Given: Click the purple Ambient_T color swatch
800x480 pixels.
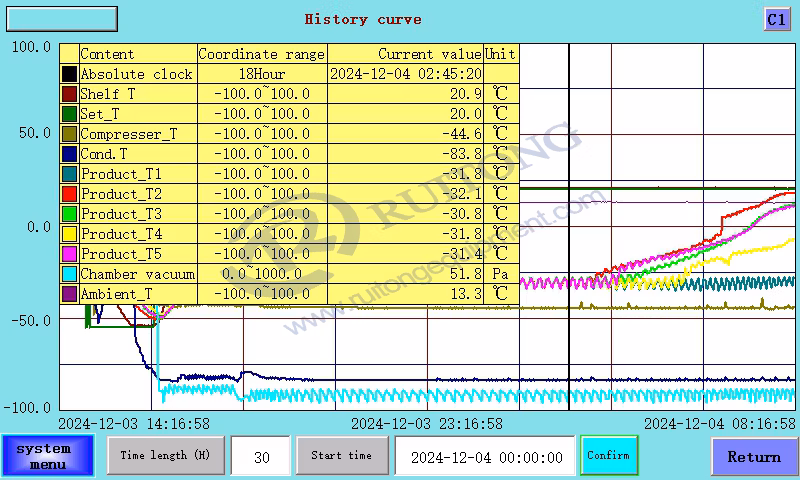Looking at the screenshot, I should click(x=69, y=294).
